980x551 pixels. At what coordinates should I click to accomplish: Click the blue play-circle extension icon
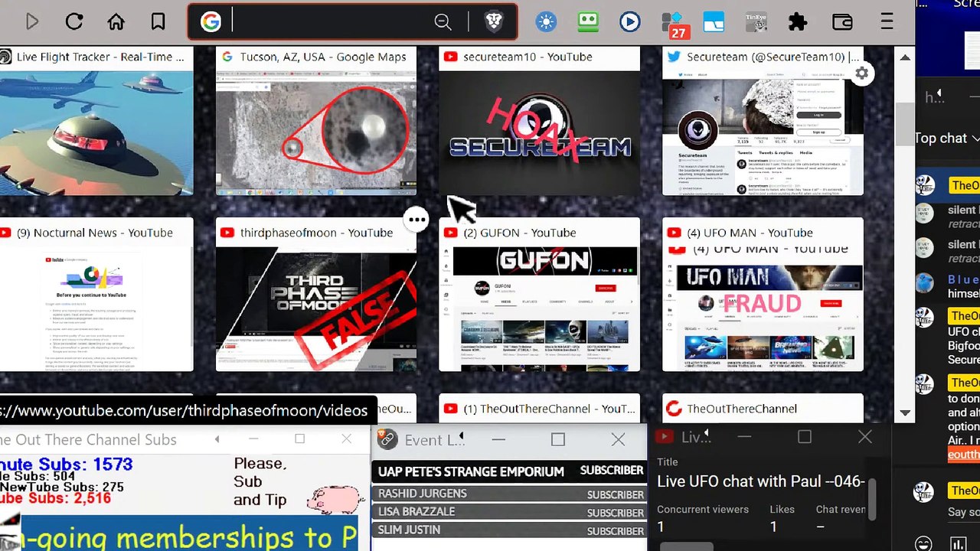(x=629, y=22)
